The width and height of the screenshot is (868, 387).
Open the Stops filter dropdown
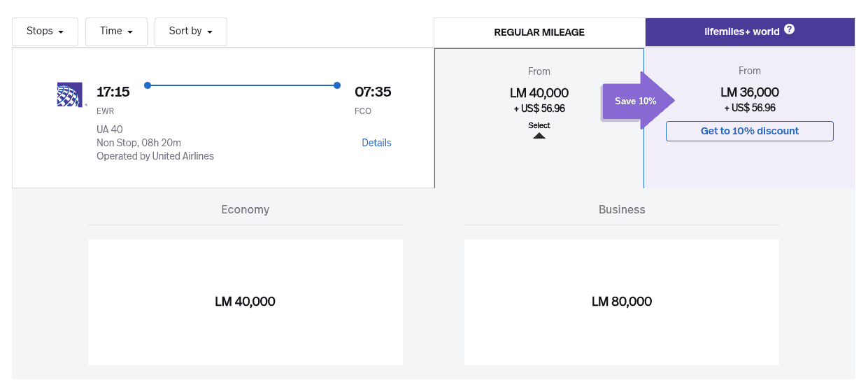tap(45, 31)
